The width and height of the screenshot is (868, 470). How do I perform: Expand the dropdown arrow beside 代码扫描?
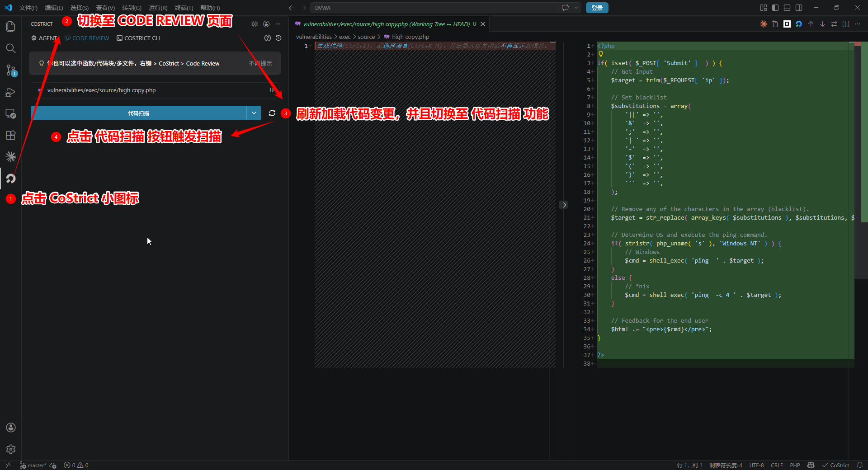coord(254,113)
